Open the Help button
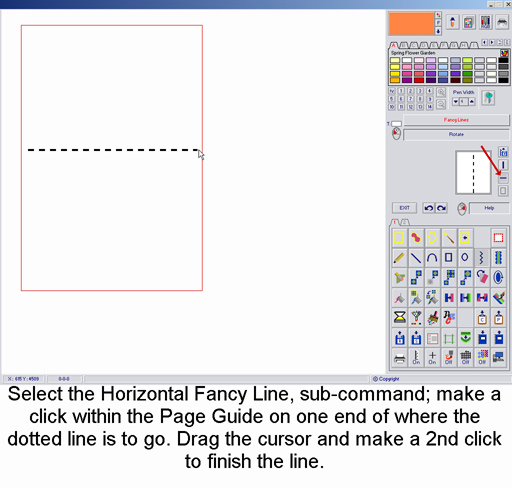 tap(489, 208)
